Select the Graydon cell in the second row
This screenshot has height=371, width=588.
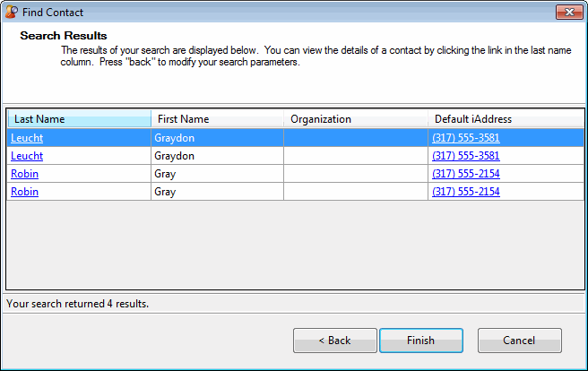pos(176,156)
